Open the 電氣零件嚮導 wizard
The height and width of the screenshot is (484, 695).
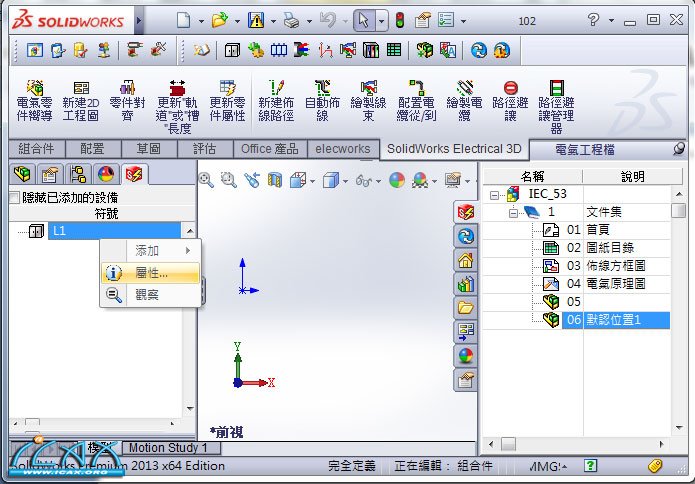pos(34,101)
